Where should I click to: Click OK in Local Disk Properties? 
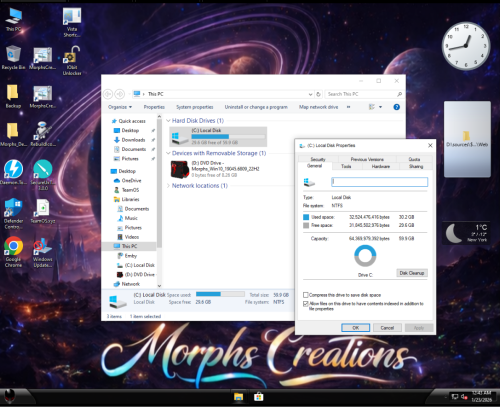pos(355,328)
